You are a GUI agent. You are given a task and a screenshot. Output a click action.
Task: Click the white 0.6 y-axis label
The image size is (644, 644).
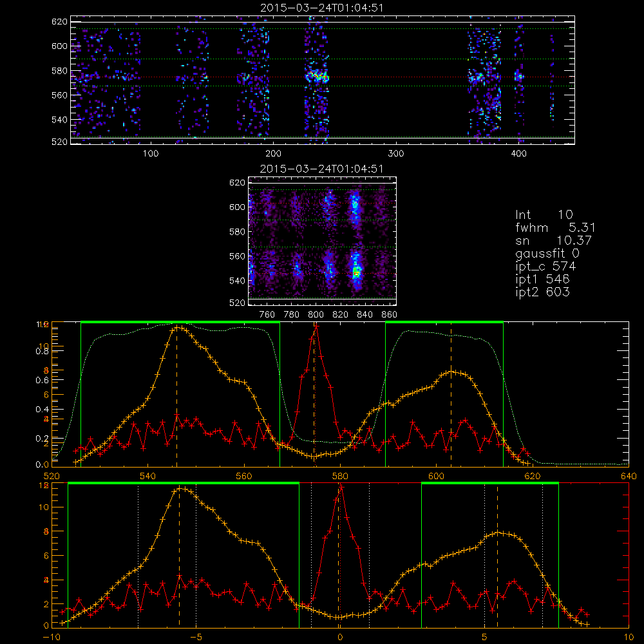pos(43,381)
